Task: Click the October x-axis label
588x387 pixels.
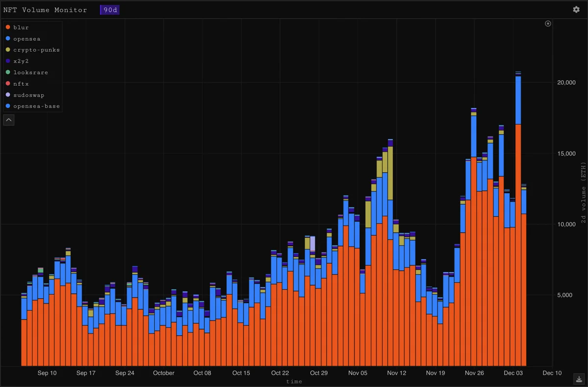Action: click(164, 373)
